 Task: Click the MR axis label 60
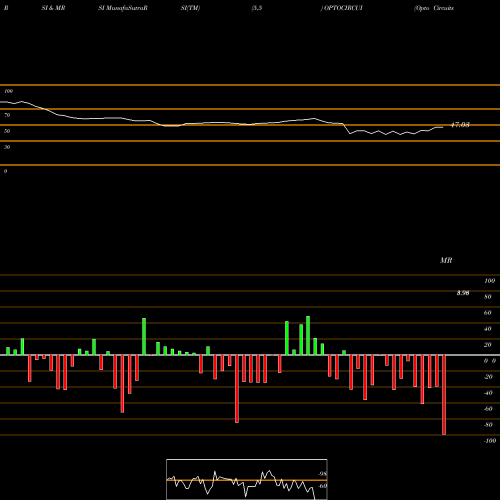coord(487,313)
